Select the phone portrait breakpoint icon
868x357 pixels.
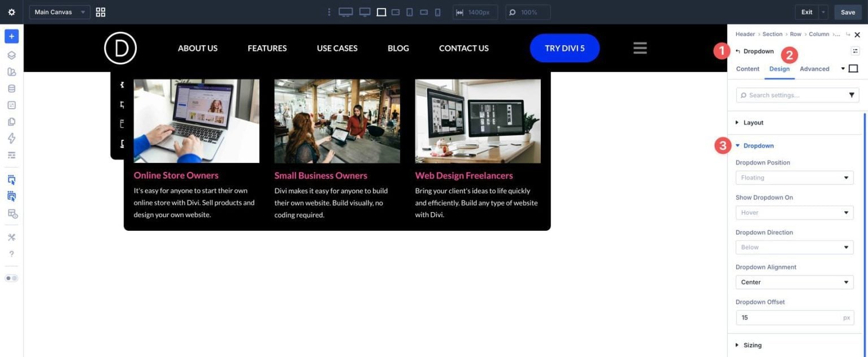click(437, 12)
